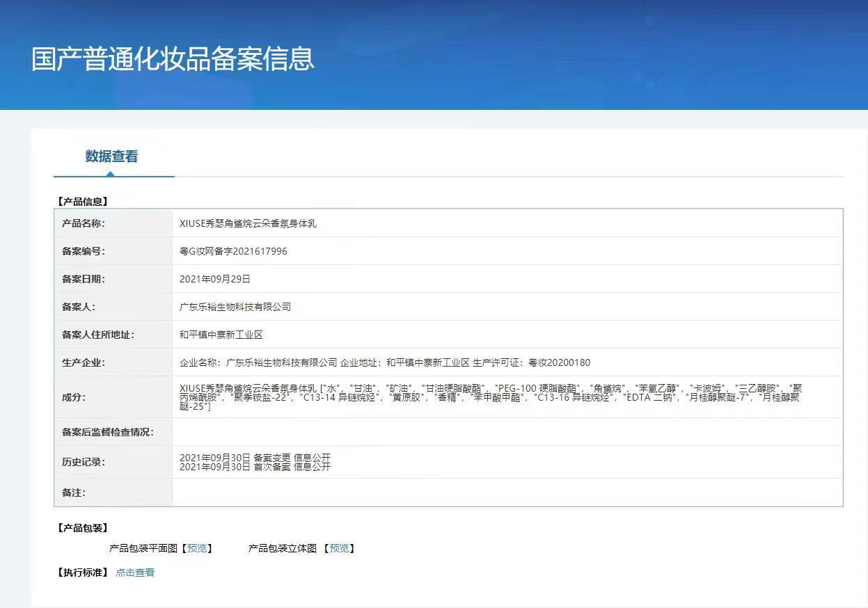Select the filer 广东乐裕生物科技有限公司 value

235,307
